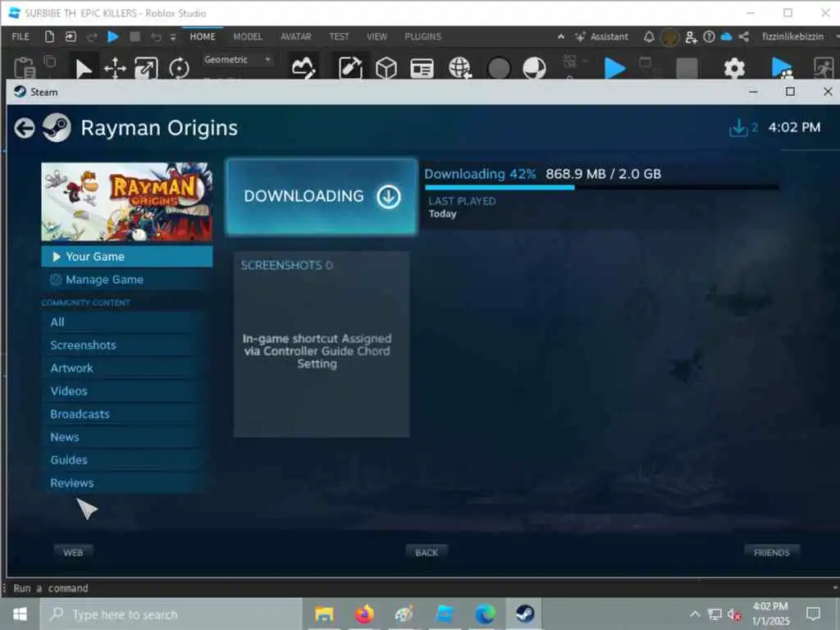840x630 pixels.
Task: Switch to the MODEL ribbon tab
Action: point(248,36)
